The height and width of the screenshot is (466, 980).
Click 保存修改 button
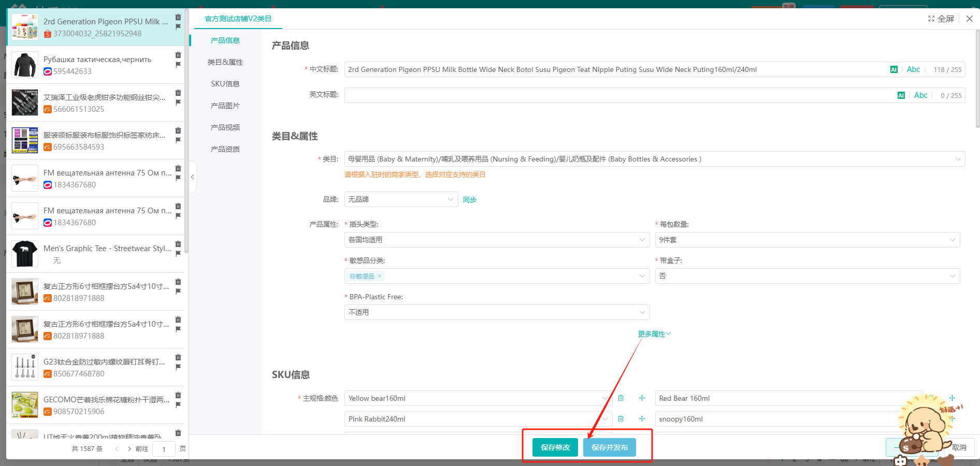555,447
